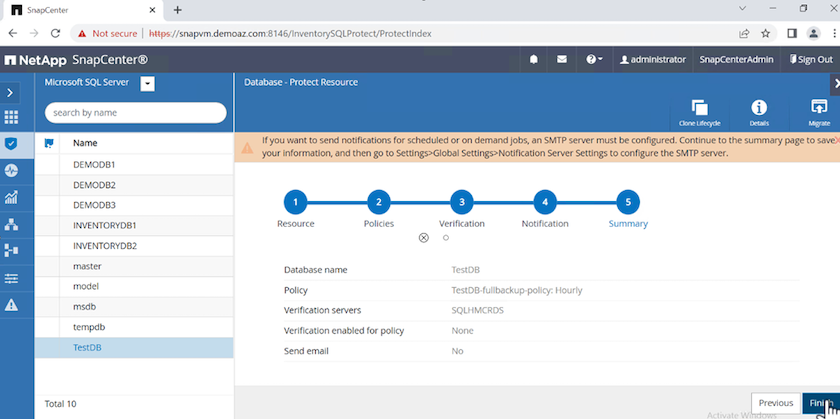Close the Protect Resource panel
Screen dimensions: 840x419
click(x=836, y=84)
